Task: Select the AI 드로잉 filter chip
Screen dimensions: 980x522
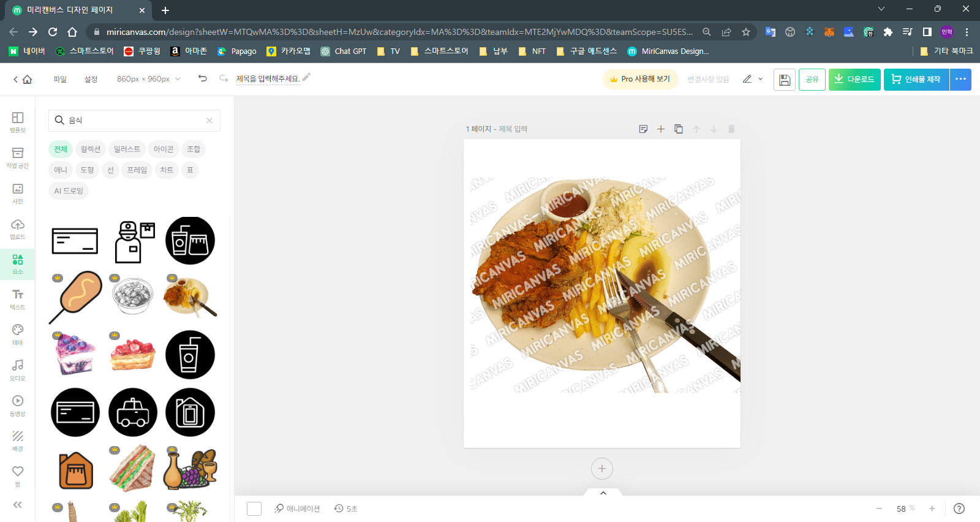Action: coord(69,191)
